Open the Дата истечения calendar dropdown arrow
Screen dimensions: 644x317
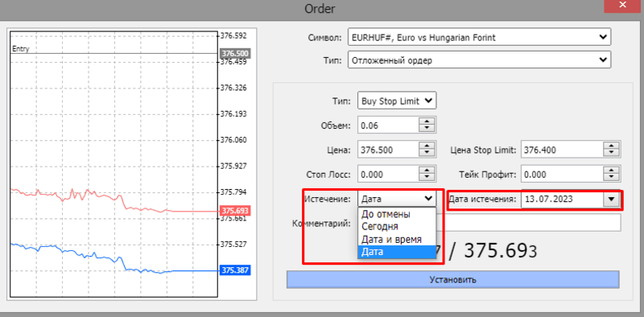pos(612,200)
